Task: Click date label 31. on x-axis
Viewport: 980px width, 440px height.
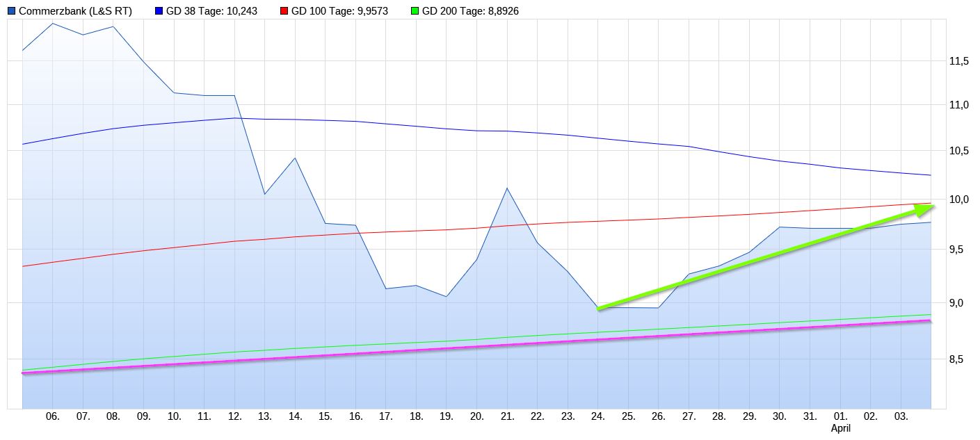Action: (x=810, y=417)
